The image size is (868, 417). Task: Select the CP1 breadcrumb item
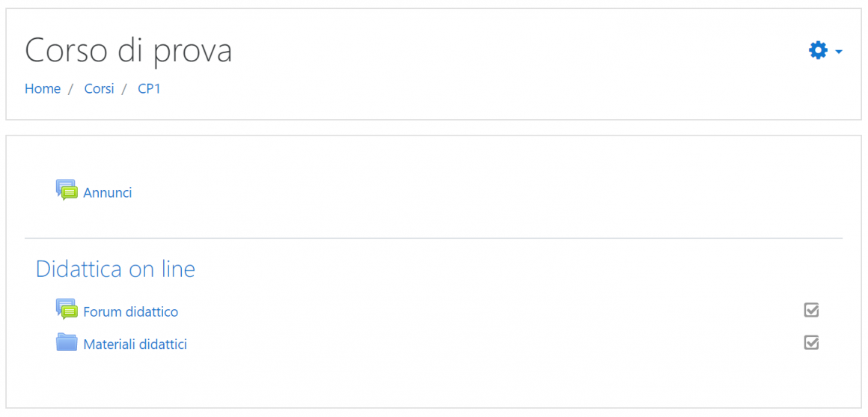(149, 89)
